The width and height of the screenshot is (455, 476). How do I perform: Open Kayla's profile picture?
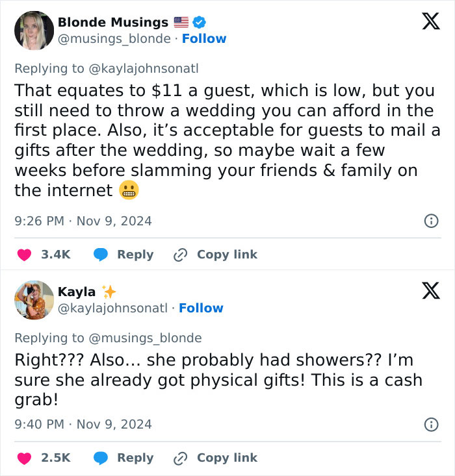point(34,299)
